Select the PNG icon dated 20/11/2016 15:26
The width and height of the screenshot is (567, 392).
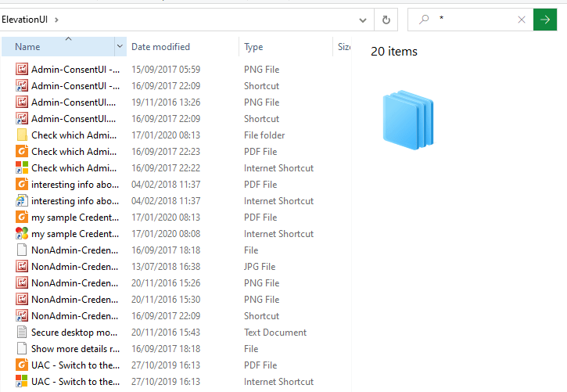[x=22, y=282]
